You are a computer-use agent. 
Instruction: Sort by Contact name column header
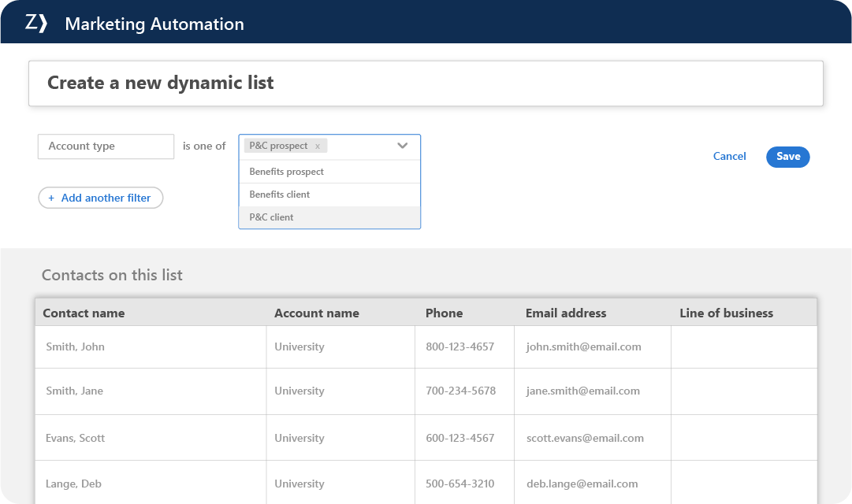tap(84, 313)
